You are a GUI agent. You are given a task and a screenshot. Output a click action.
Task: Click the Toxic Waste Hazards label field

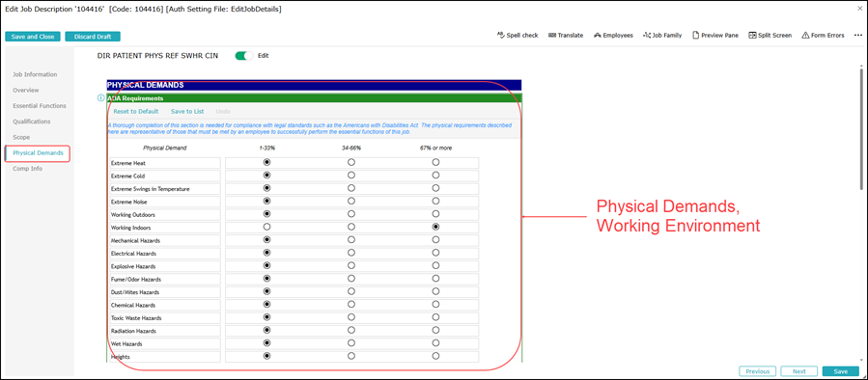click(x=165, y=318)
